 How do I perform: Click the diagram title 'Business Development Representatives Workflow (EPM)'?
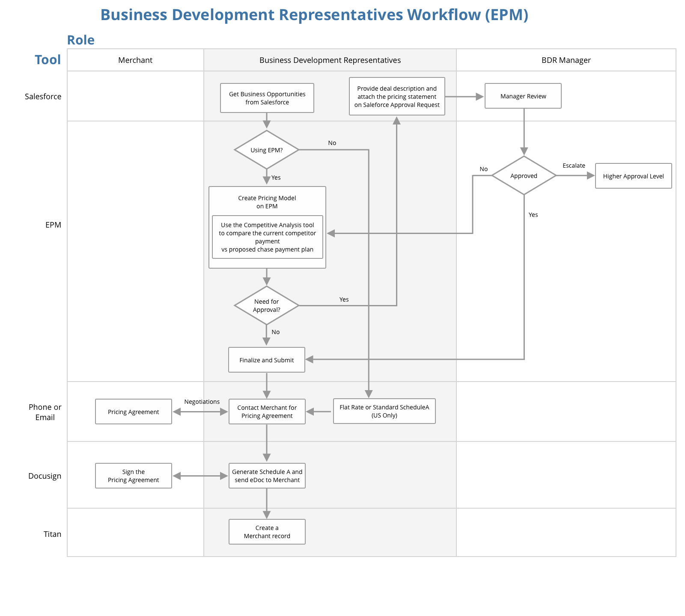click(x=314, y=15)
